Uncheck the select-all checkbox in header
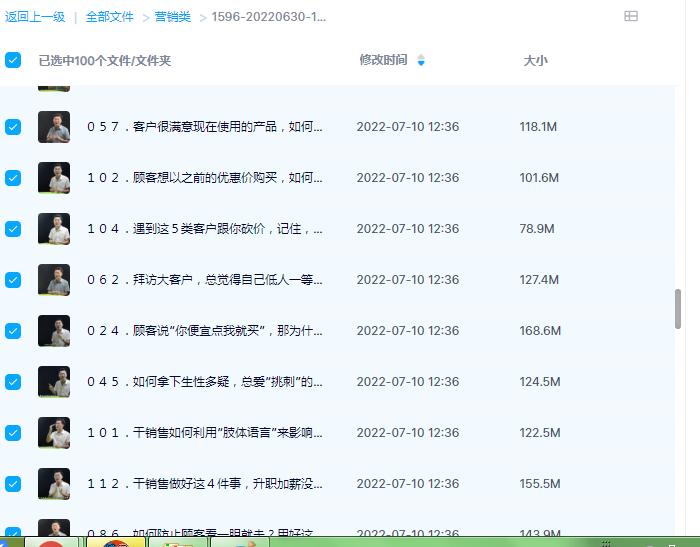Viewport: 700px width, 547px height. pos(13,60)
